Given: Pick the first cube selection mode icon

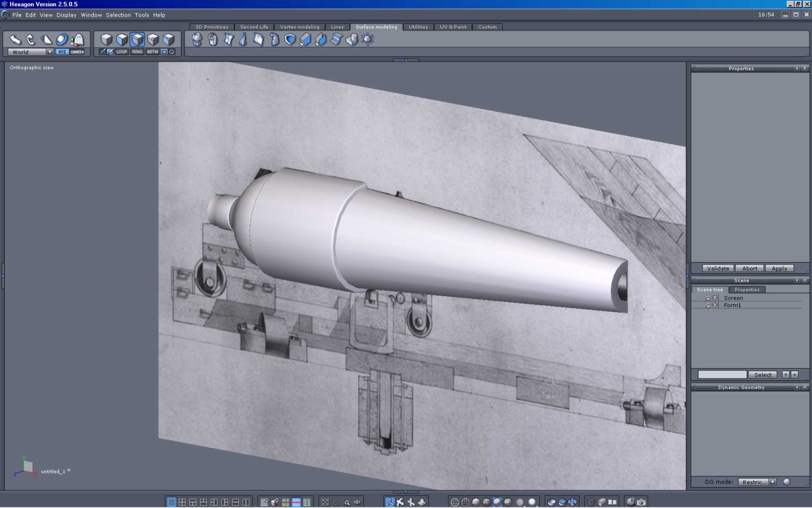Looking at the screenshot, I should (106, 40).
